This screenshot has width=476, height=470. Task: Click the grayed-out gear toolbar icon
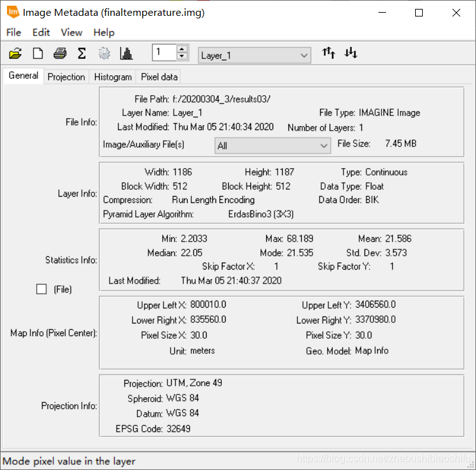click(x=104, y=53)
